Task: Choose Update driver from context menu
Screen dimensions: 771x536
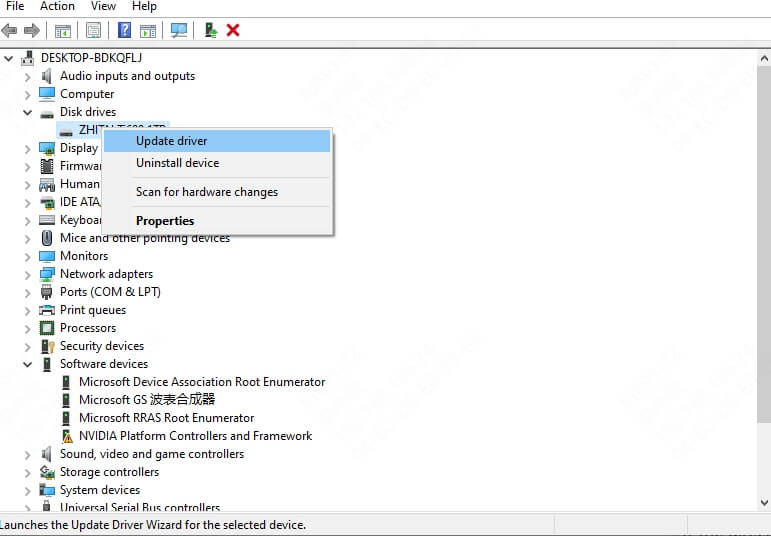Action: [217, 141]
